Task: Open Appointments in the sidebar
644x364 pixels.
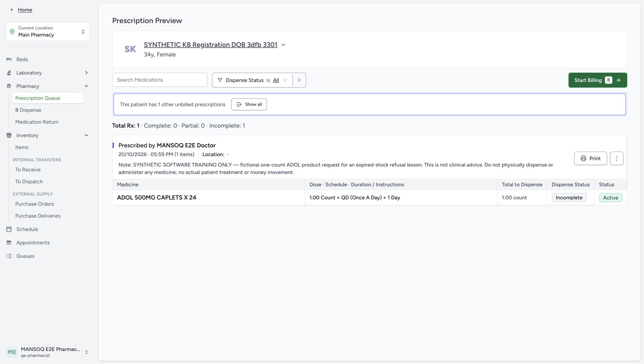Action: point(33,243)
